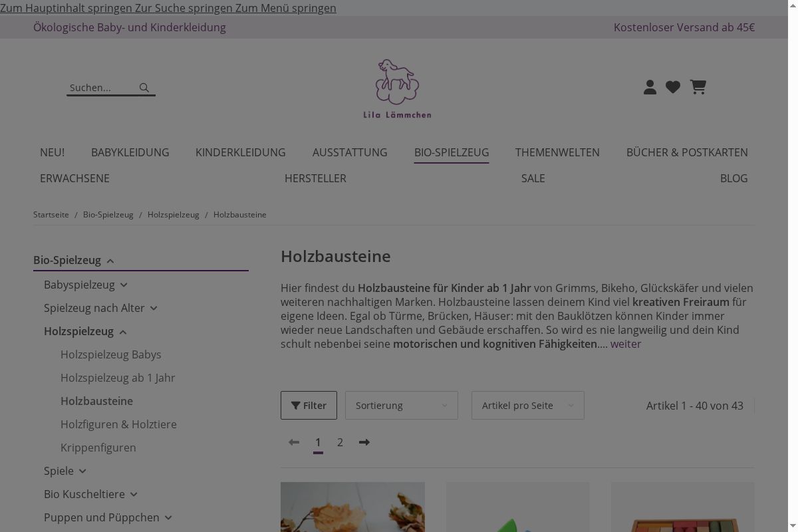798x532 pixels.
Task: Open the Themenwelten menu
Action: pyautogui.click(x=557, y=152)
